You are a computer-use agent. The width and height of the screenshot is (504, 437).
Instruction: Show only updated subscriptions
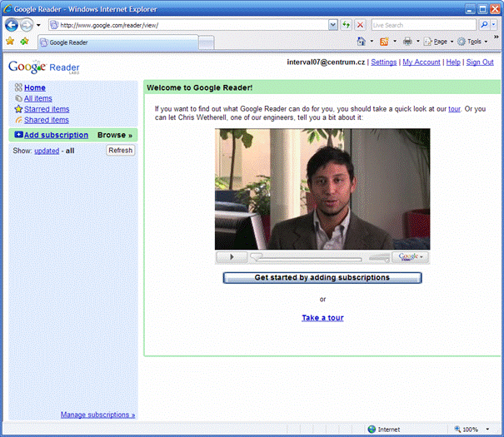point(47,151)
